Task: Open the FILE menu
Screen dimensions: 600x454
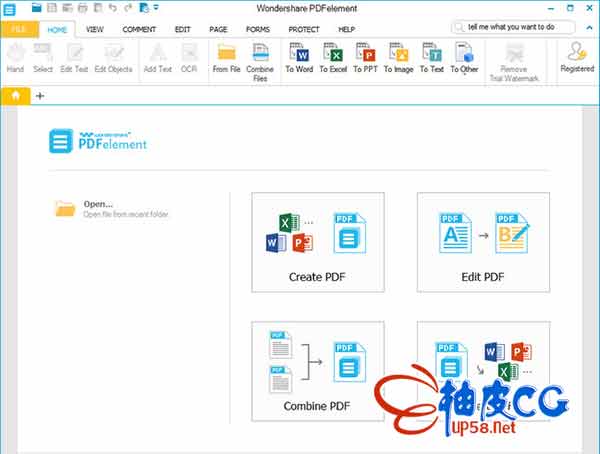Action: tap(19, 30)
